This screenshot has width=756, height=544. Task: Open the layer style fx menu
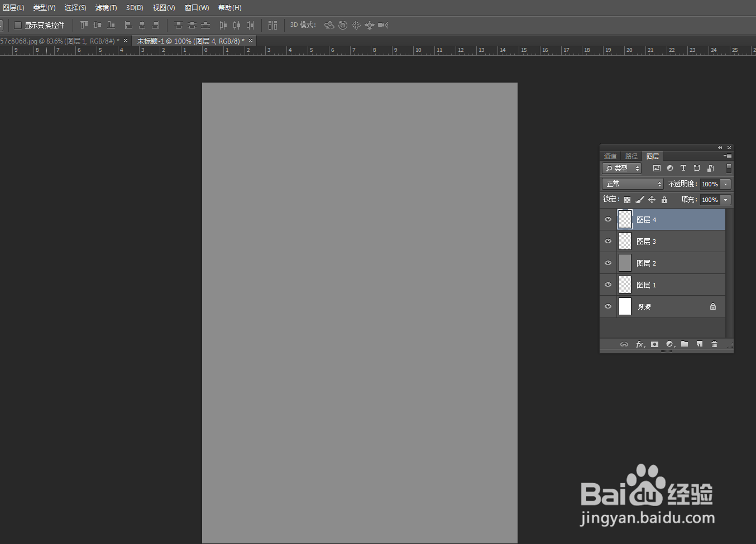[640, 344]
